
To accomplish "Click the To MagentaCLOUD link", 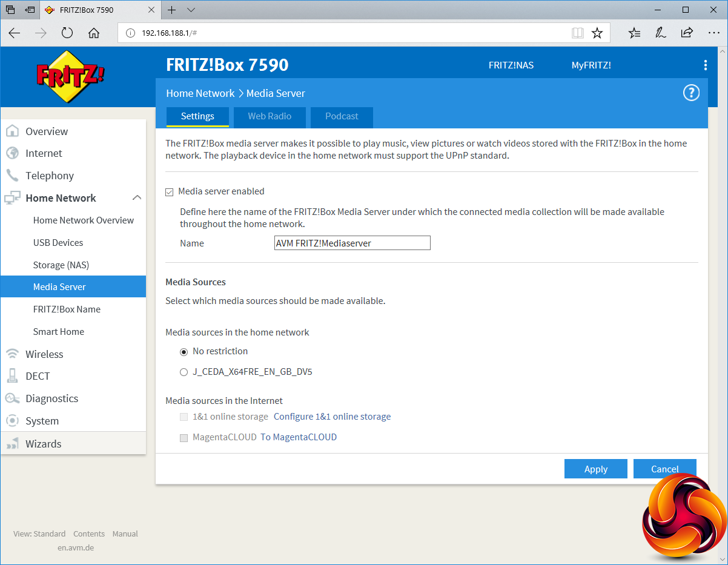I will (x=299, y=437).
